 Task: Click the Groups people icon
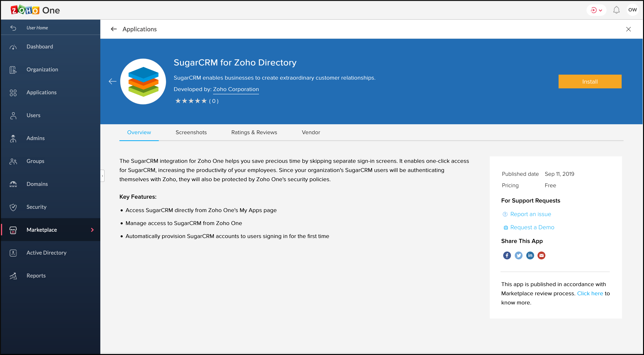point(13,161)
